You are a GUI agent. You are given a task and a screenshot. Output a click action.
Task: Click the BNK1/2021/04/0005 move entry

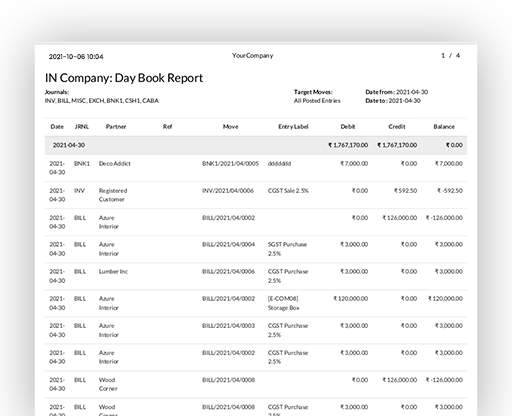[x=230, y=164]
